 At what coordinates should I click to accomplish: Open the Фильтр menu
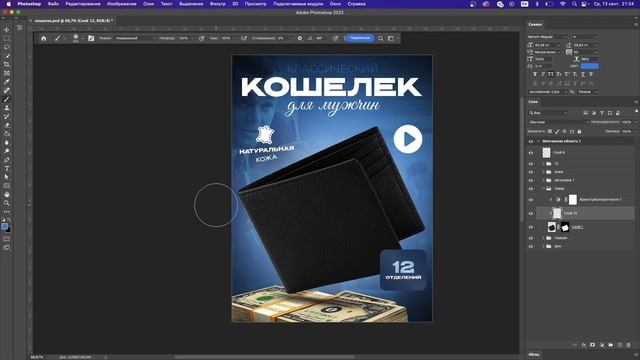pyautogui.click(x=218, y=4)
